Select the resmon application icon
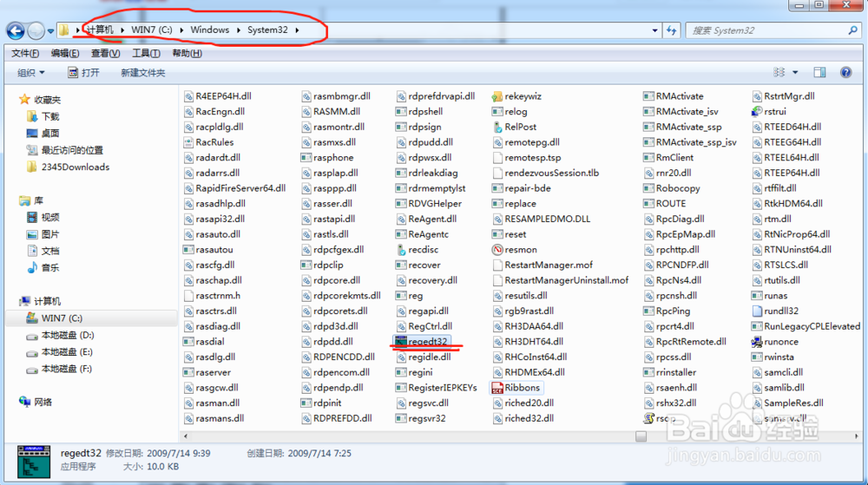This screenshot has width=868, height=485. tap(497, 249)
